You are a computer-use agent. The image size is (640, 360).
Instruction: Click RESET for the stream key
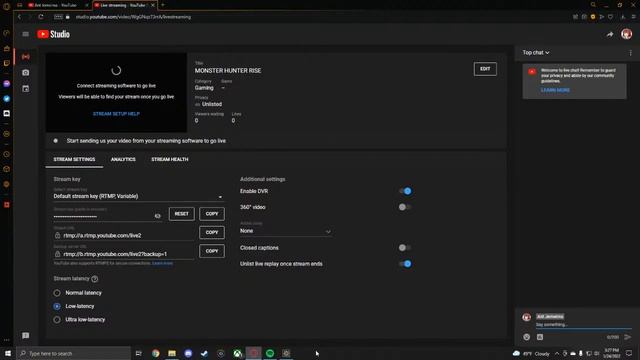tap(182, 214)
